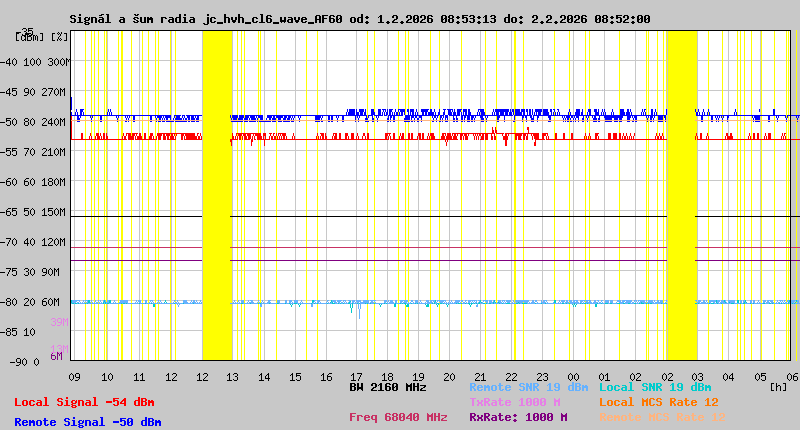800x430 pixels.
Task: Click the TxRate 1000 M legend entry
Action: pos(514,402)
